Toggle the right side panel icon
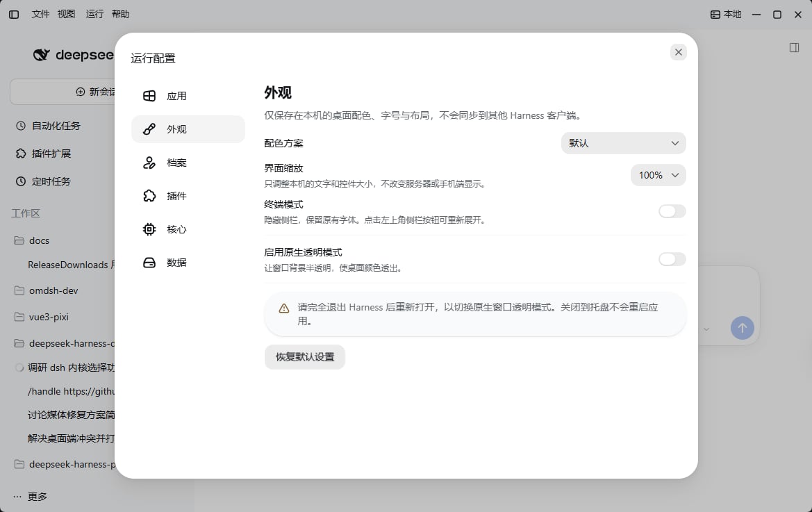 pyautogui.click(x=794, y=48)
